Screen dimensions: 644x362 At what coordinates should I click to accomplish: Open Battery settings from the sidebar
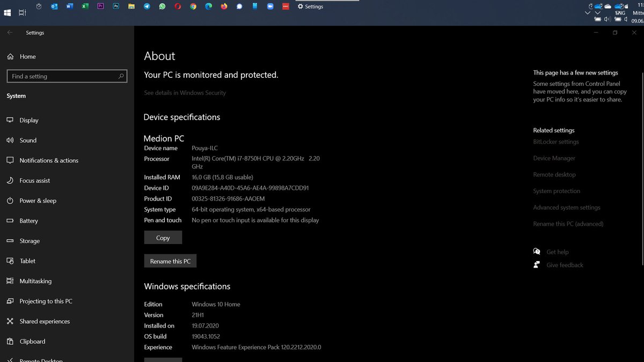[28, 220]
